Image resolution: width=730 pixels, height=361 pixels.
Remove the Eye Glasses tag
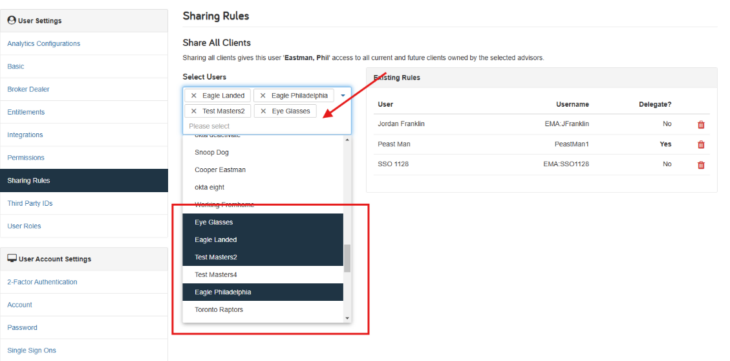[263, 111]
